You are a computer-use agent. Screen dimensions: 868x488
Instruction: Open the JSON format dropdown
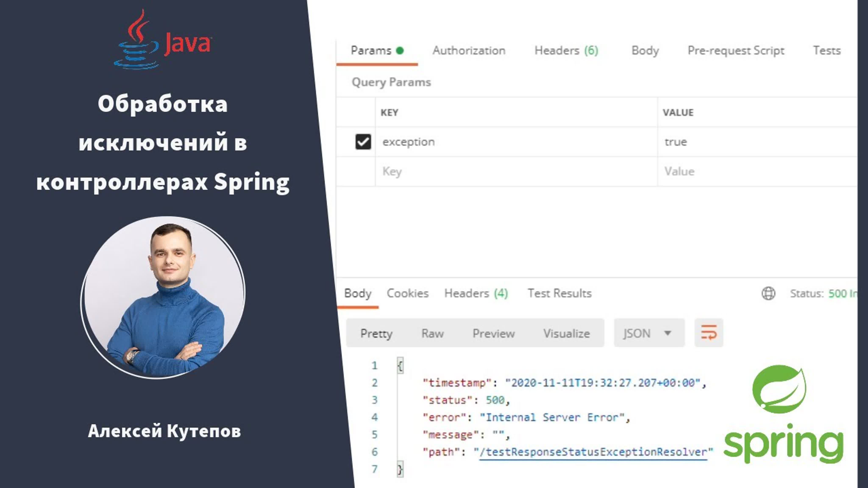tap(649, 333)
